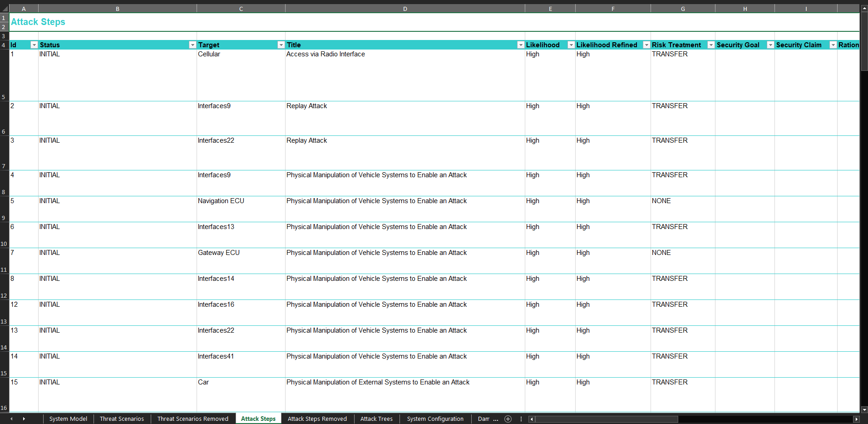Open the Id column filter dropdown
The width and height of the screenshot is (868, 424).
click(34, 45)
